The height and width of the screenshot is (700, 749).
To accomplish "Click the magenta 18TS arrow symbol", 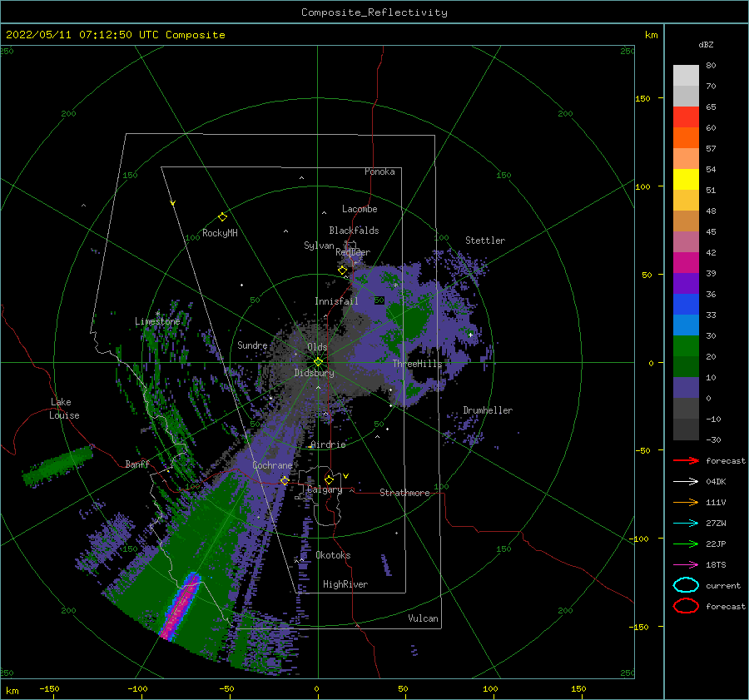I will tap(686, 565).
